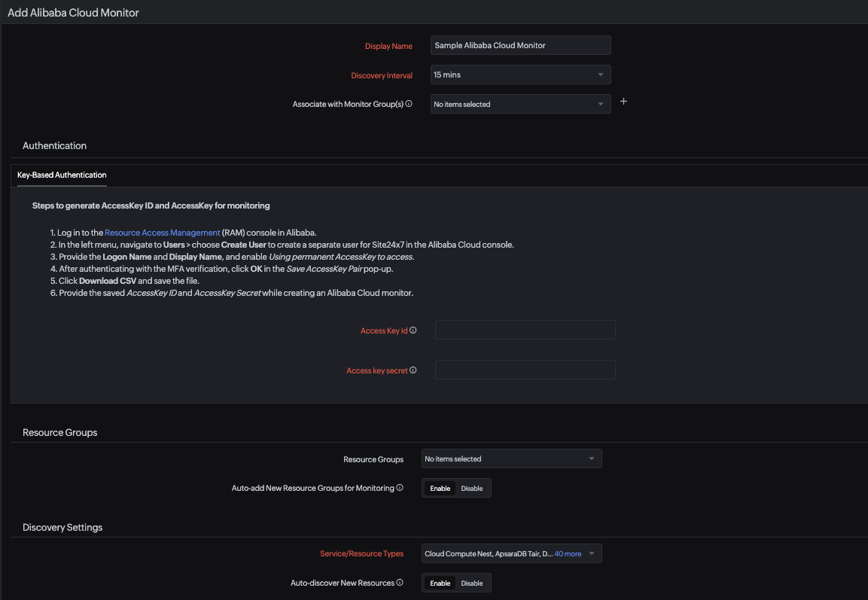This screenshot has width=868, height=600.
Task: Click the Access key secret input box
Action: pos(525,369)
